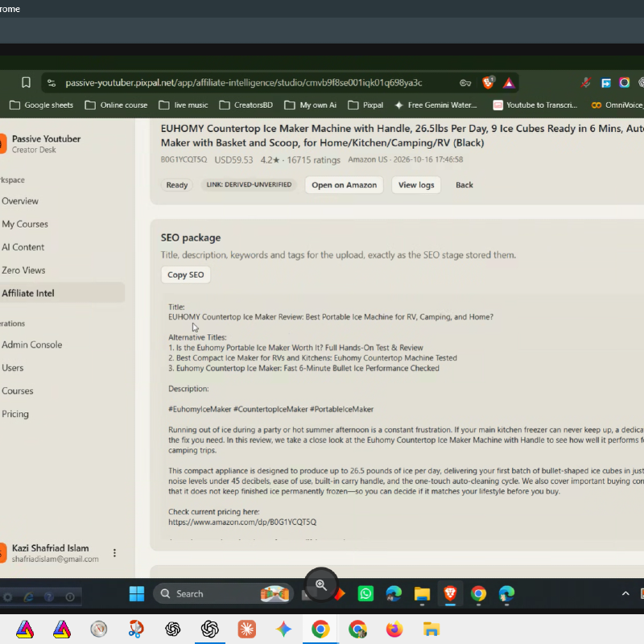Show hidden system tray icons chevron

pos(625,593)
